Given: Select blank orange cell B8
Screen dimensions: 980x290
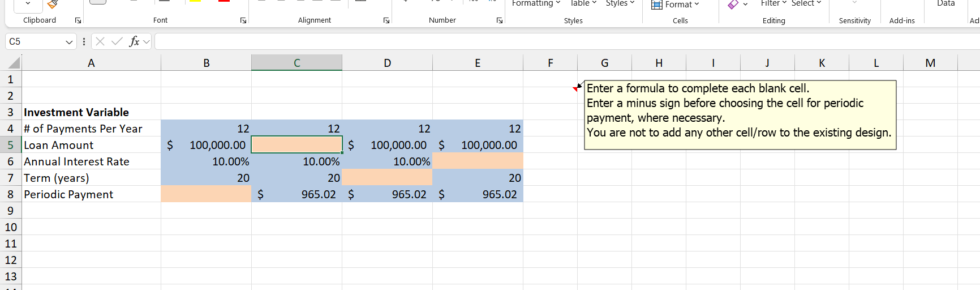Looking at the screenshot, I should pos(207,194).
